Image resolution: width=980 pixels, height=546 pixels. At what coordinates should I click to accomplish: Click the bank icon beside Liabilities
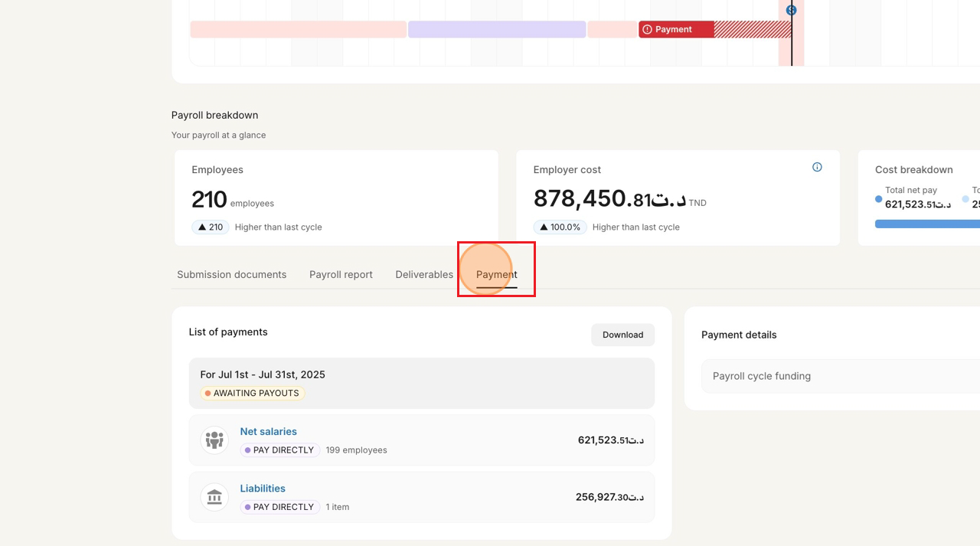(214, 497)
